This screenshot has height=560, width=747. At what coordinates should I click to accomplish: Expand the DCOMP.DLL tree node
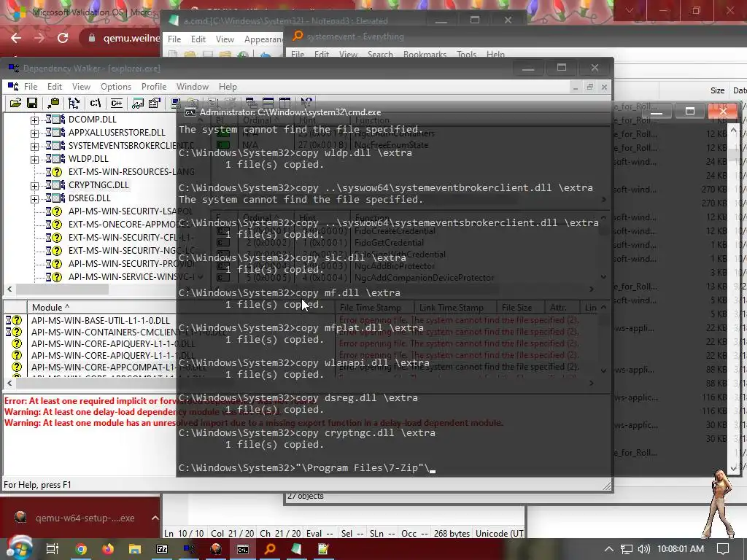pyautogui.click(x=34, y=120)
